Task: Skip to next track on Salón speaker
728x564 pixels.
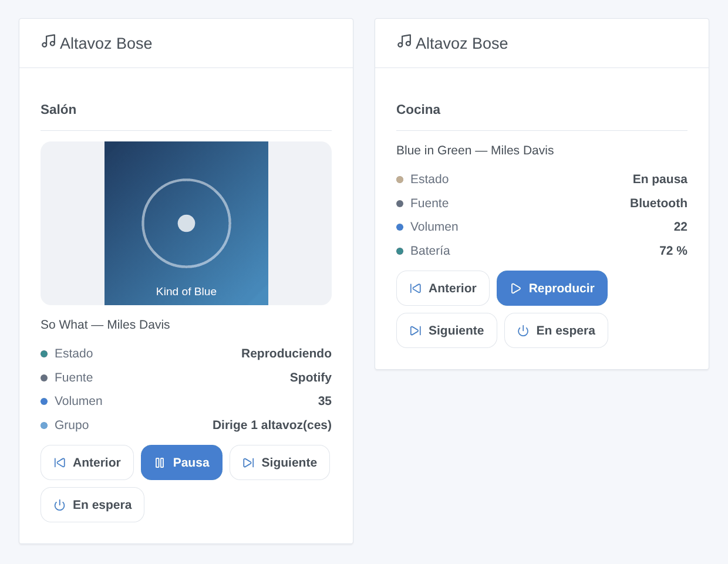Action: (x=279, y=462)
